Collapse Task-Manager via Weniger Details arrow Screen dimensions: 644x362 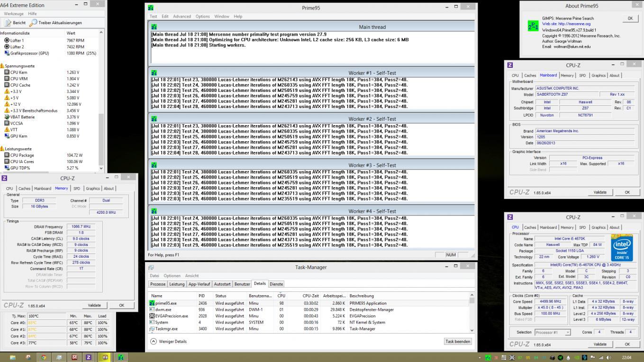(154, 341)
